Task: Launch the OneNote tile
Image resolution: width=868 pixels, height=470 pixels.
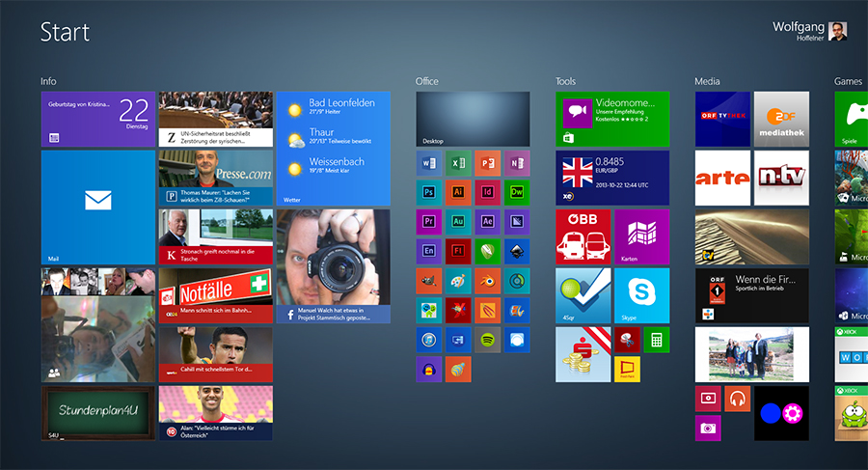Action: (517, 163)
